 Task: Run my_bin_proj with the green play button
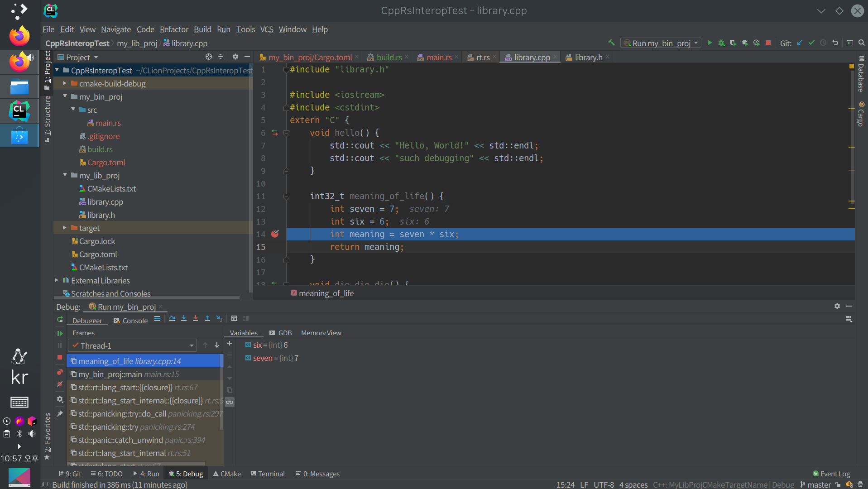point(710,43)
